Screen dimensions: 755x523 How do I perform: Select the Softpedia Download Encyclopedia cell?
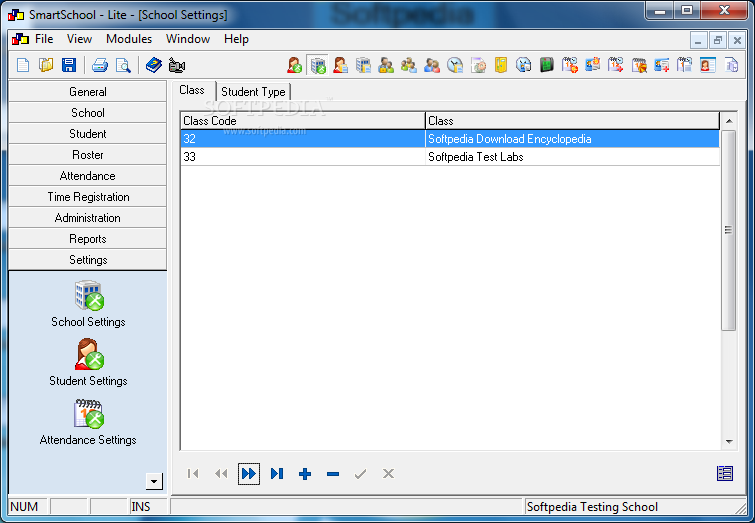[x=573, y=139]
